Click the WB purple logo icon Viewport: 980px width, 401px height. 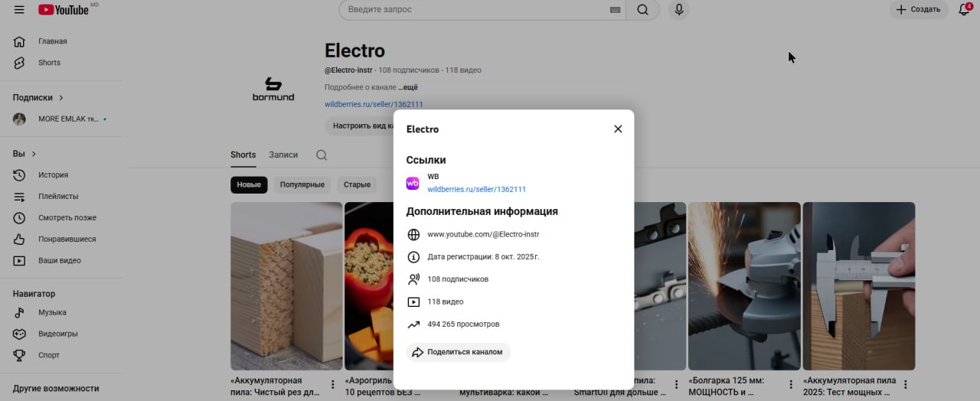(x=413, y=183)
